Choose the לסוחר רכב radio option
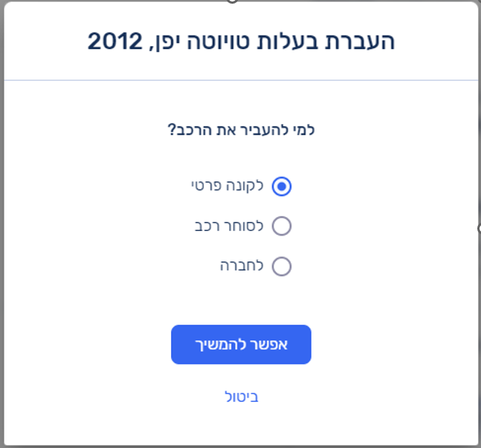The width and height of the screenshot is (481, 448). point(282,226)
